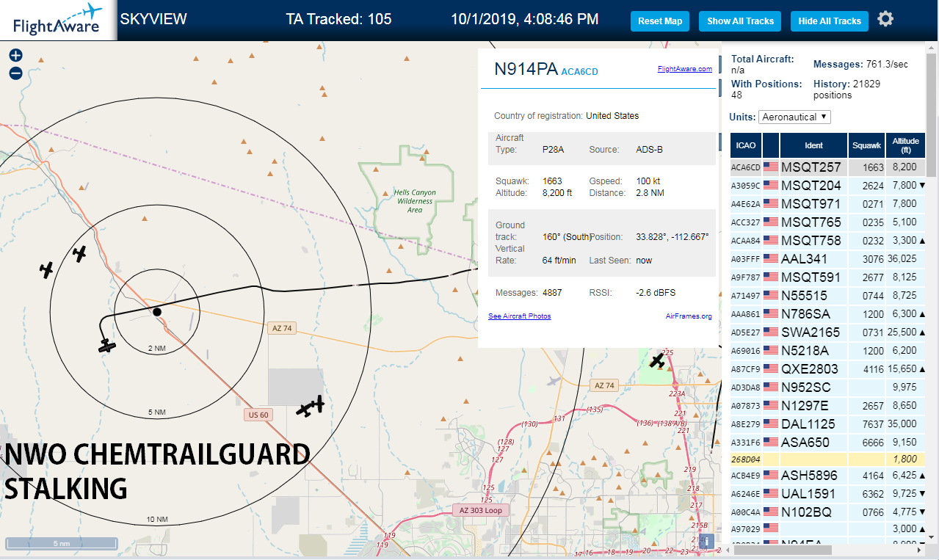This screenshot has width=939, height=560.
Task: Click the squawk value 1663 in info panel
Action: [552, 181]
